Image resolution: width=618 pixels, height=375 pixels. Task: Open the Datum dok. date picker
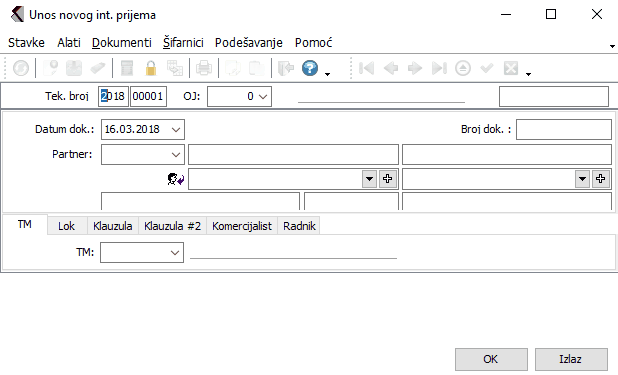pyautogui.click(x=176, y=130)
